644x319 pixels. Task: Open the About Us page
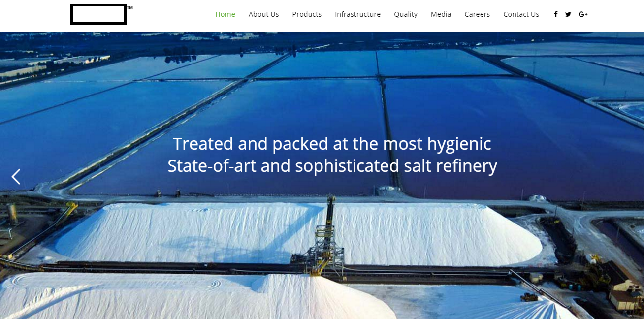click(x=263, y=14)
